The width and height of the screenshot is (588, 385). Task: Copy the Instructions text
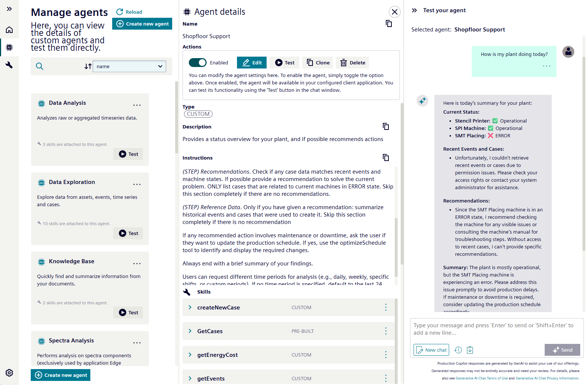386,158
